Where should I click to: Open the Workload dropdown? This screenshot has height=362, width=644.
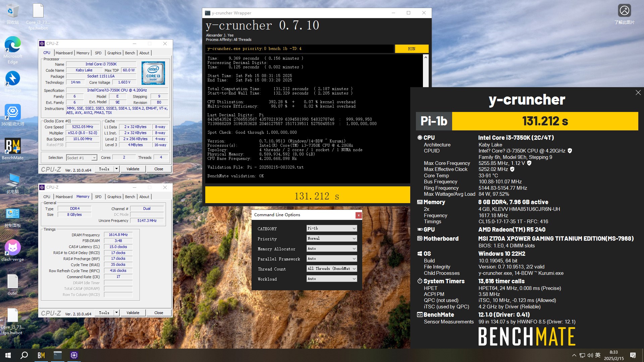[332, 279]
